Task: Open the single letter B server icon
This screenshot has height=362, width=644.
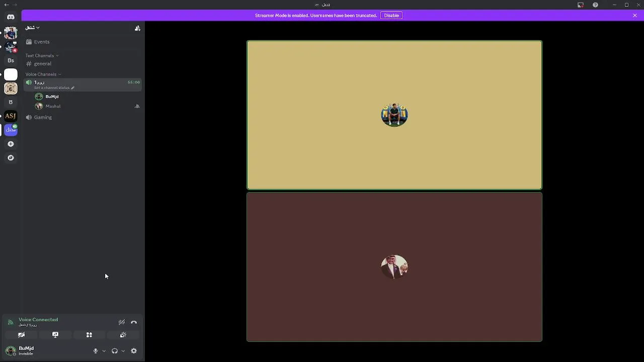Action: point(11,102)
